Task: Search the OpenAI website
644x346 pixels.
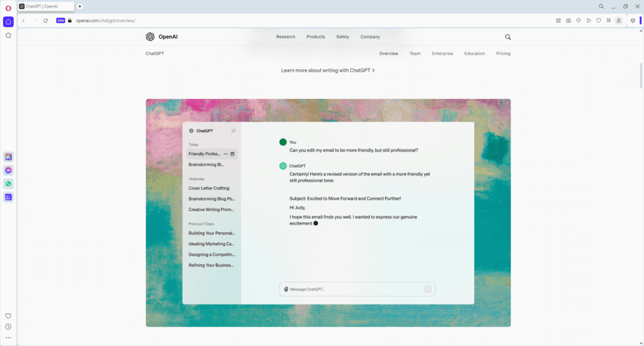Action: (508, 37)
